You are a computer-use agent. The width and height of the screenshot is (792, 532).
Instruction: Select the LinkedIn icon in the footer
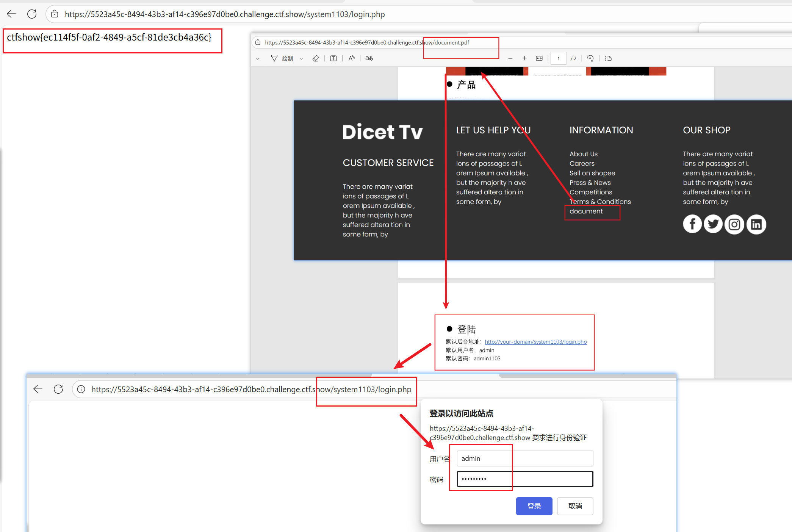(756, 224)
